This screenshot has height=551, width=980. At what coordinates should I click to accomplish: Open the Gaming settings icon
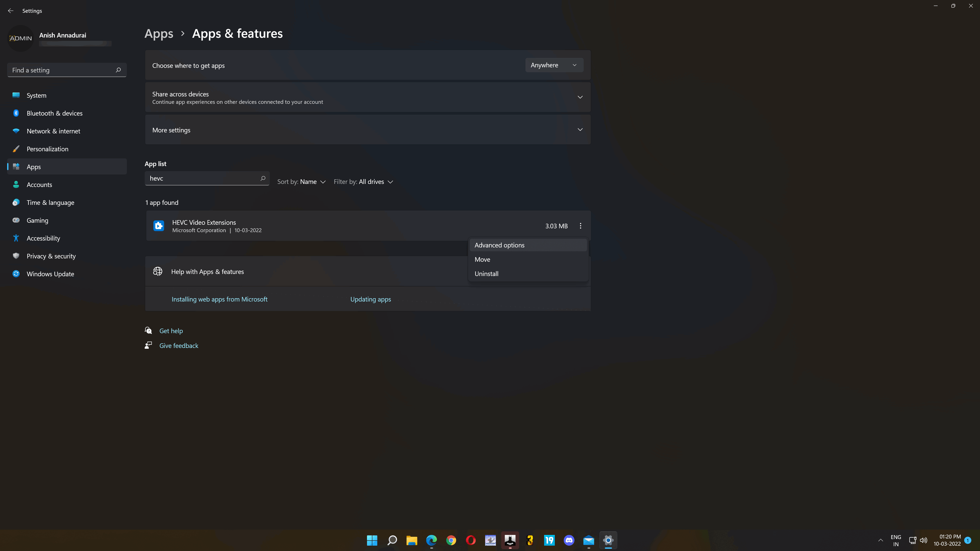pos(17,220)
